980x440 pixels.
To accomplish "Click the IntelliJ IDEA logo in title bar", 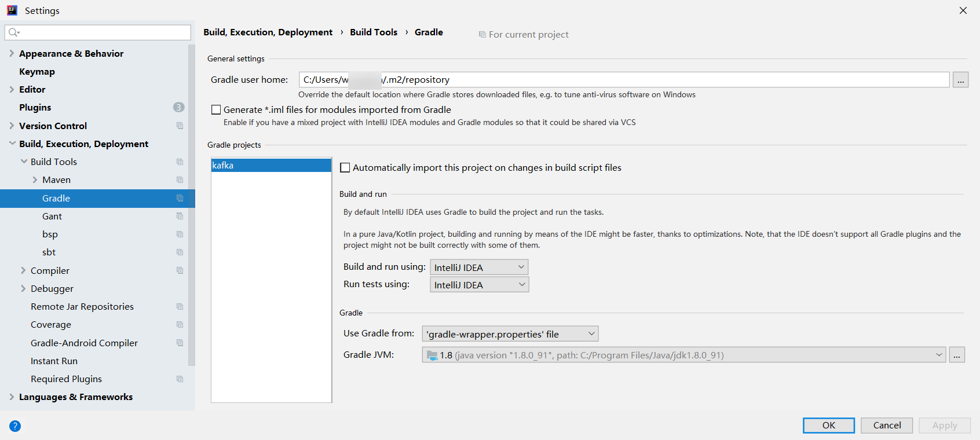I will pos(12,10).
